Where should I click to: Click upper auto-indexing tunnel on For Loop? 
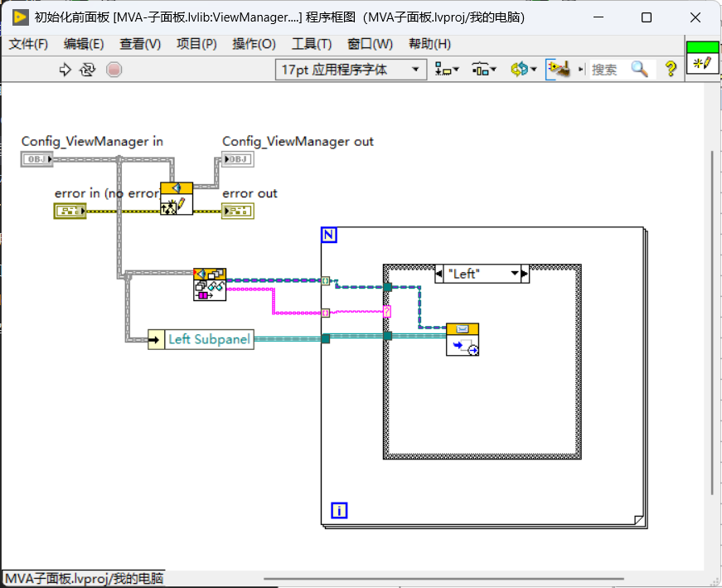pos(326,280)
